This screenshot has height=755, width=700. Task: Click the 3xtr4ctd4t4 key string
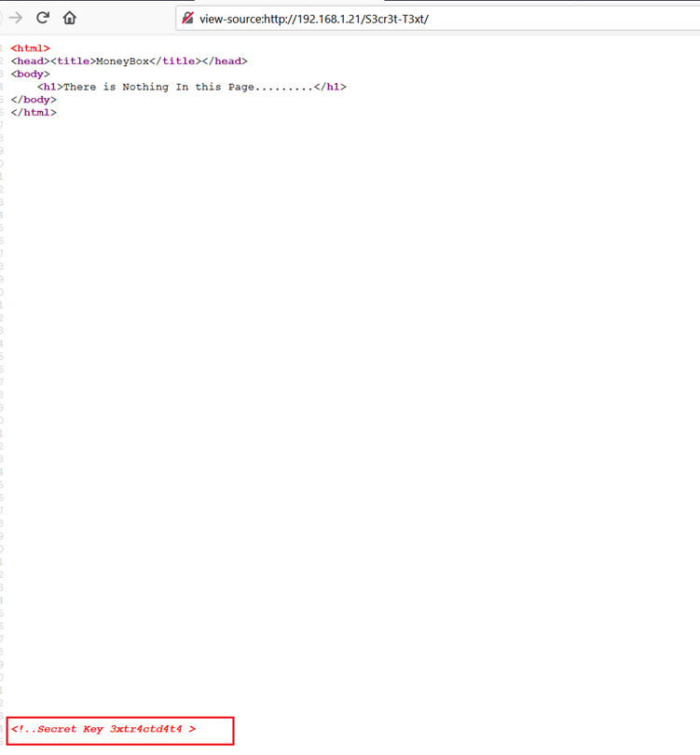(x=145, y=729)
